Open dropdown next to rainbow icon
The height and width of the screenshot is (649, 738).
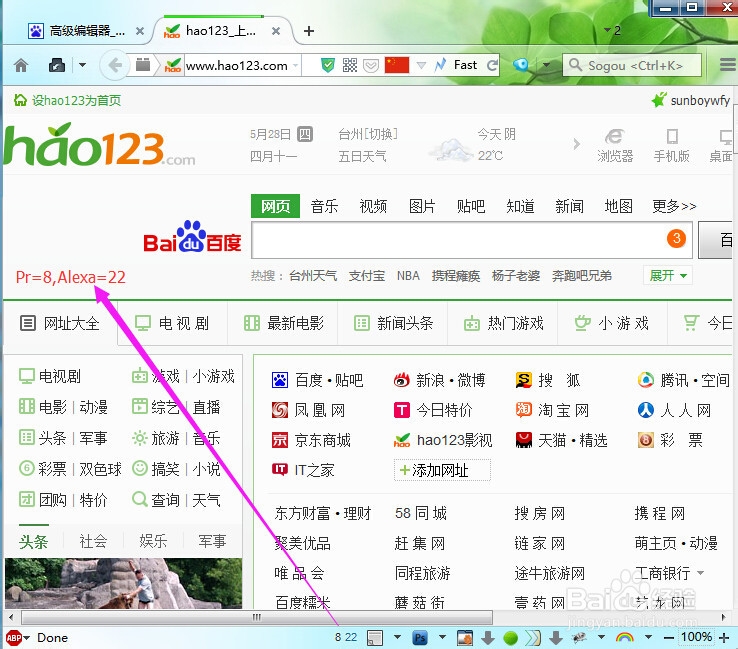[x=648, y=637]
